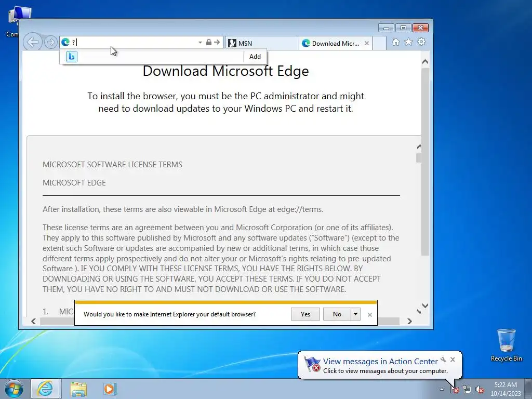532x399 pixels.
Task: Click the security lock icon in address bar
Action: tap(209, 42)
